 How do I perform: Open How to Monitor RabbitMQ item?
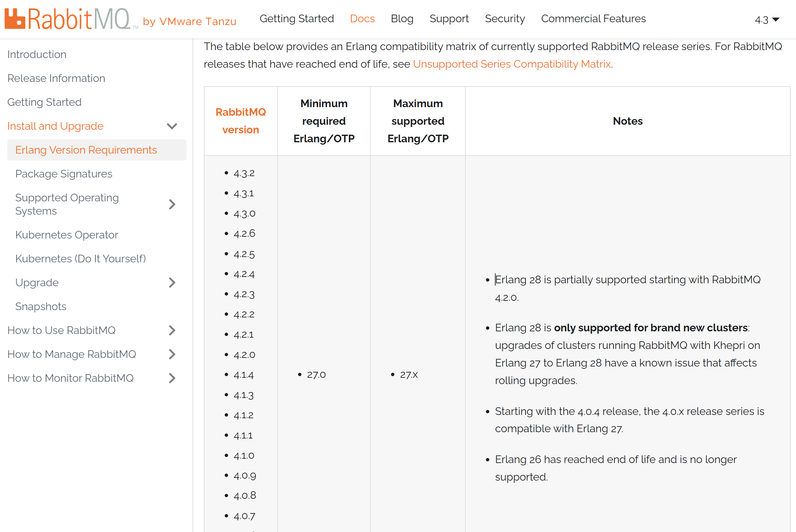[x=70, y=378]
